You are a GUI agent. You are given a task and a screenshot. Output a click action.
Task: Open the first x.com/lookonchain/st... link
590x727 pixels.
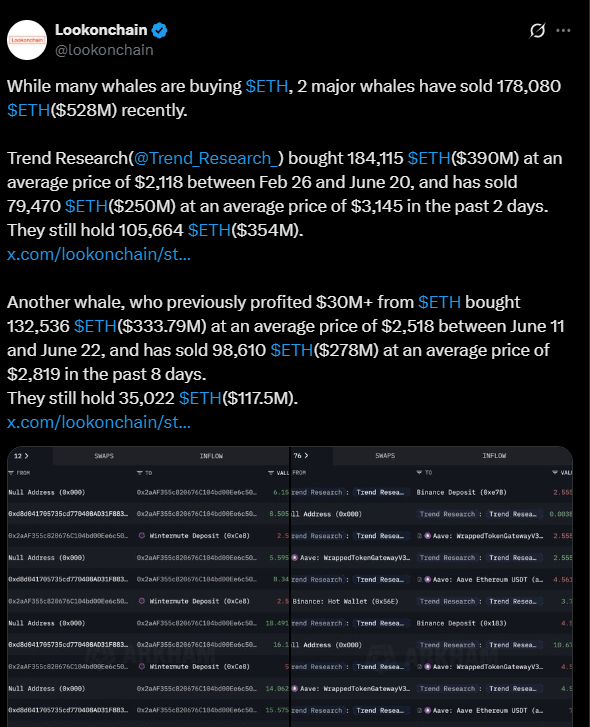coord(99,254)
